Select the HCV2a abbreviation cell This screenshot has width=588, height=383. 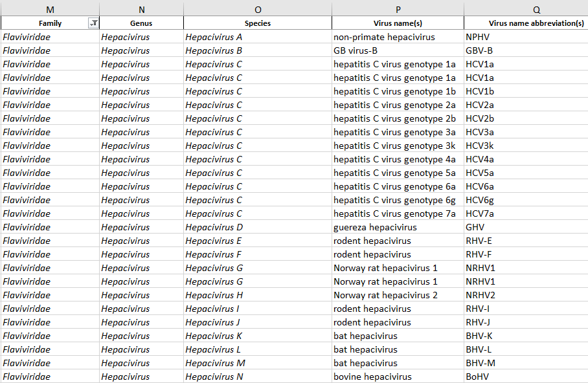526,105
